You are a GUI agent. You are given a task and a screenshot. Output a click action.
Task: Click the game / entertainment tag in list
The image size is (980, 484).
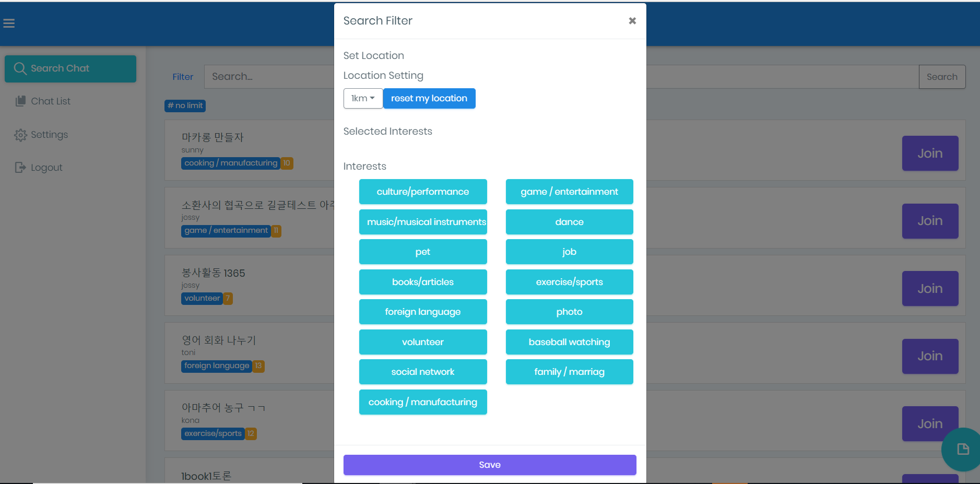(x=226, y=230)
